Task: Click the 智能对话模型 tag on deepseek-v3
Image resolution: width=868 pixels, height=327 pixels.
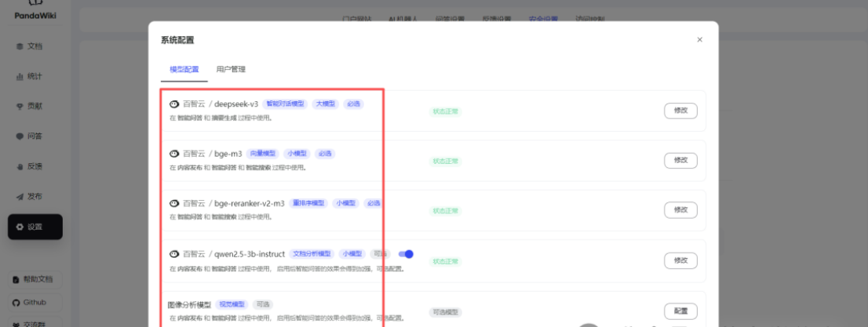Action: point(284,104)
